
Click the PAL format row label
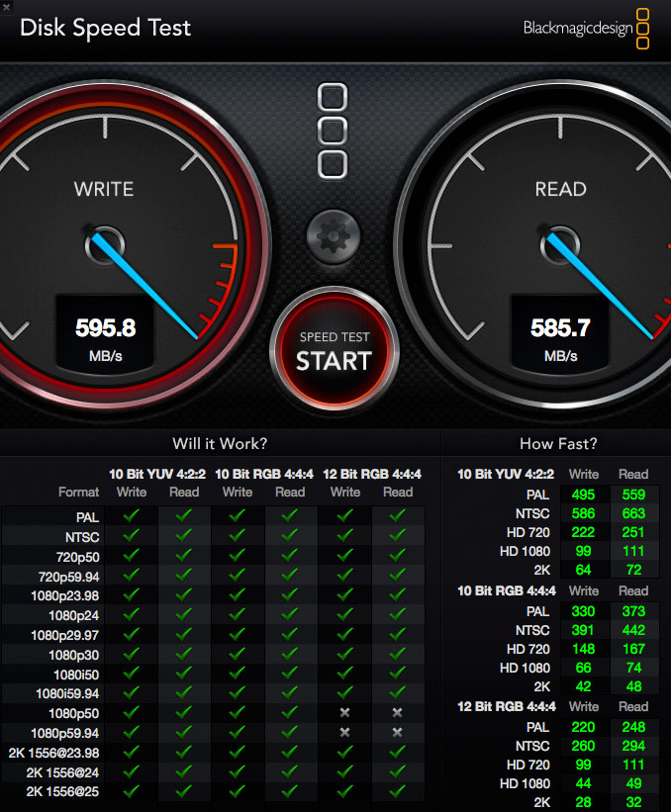[87, 517]
